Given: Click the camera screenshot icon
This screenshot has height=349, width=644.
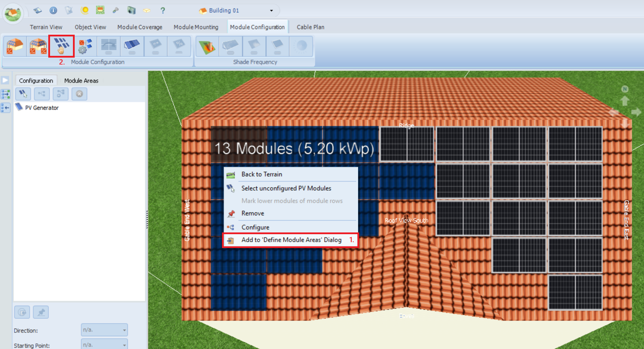Looking at the screenshot, I should pos(131,10).
